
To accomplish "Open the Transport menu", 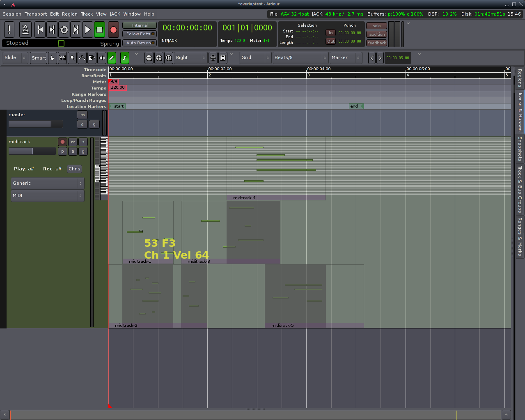I will 36,14.
